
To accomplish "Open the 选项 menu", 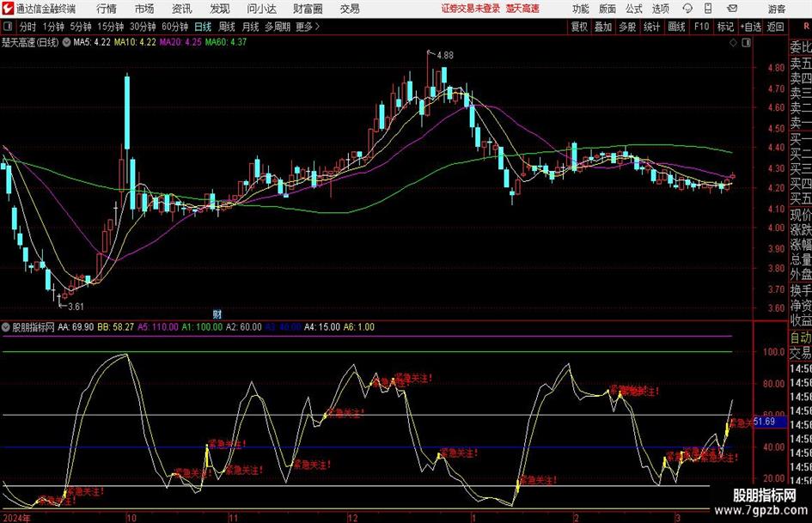I will pos(660,9).
